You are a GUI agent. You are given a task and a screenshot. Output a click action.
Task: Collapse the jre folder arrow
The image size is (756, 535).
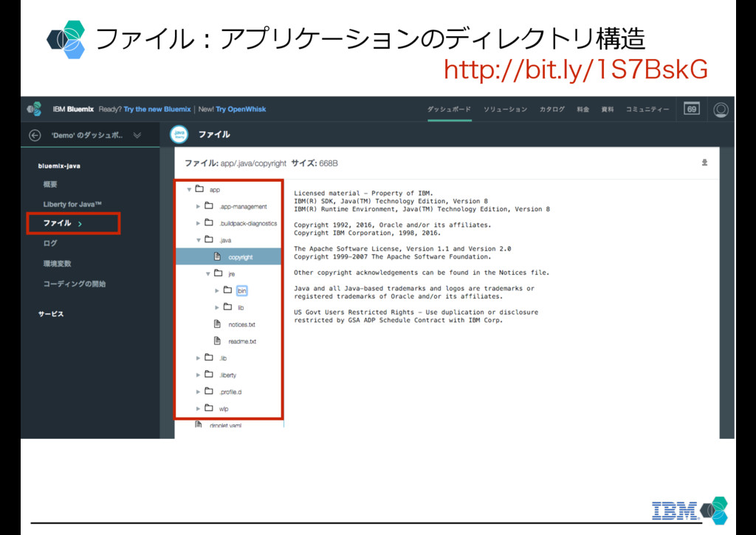coord(207,273)
